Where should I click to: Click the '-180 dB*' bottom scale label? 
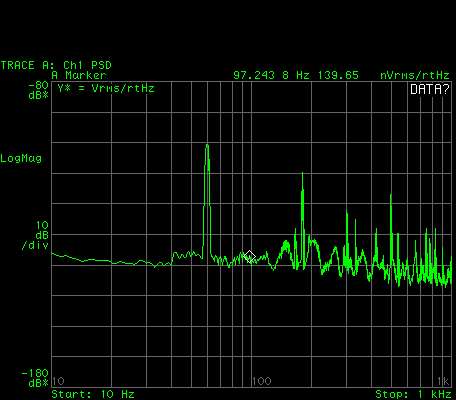(x=35, y=378)
